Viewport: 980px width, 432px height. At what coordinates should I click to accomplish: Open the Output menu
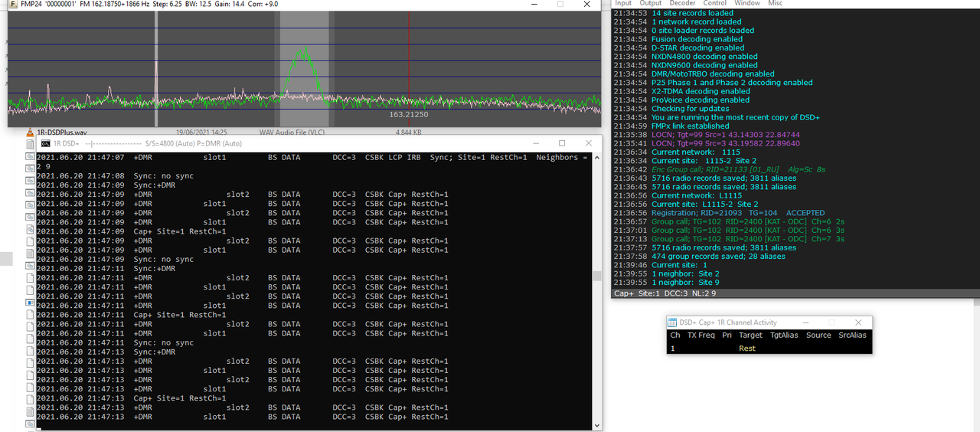pyautogui.click(x=651, y=3)
